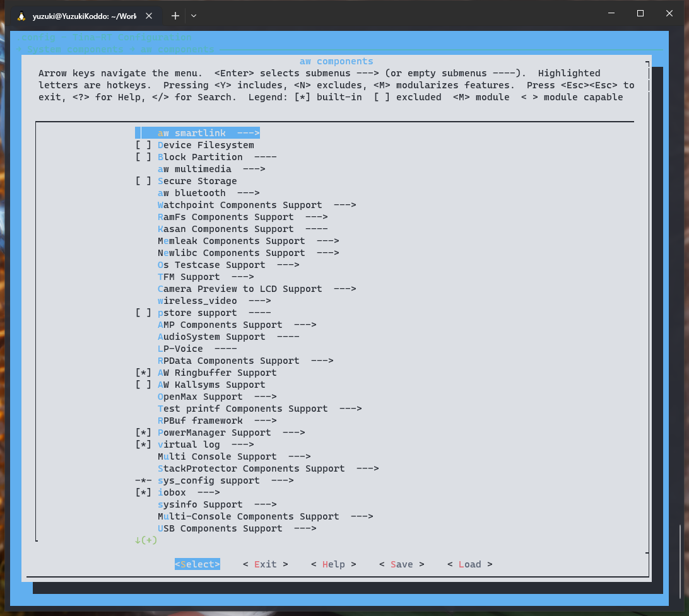Click the Tux penguin tab icon
The image size is (689, 616).
[21, 16]
